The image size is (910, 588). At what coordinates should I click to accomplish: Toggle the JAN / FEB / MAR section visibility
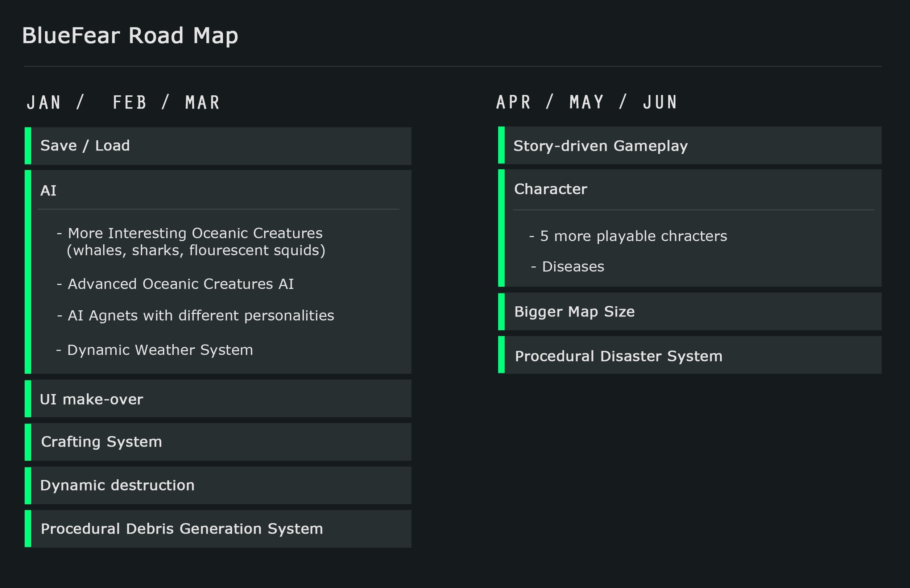[116, 102]
